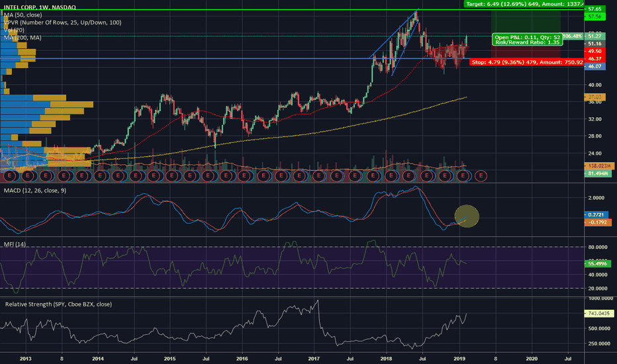This screenshot has width=617, height=364.
Task: Click the 250.0000 Relative Strength scale value
Action: [599, 343]
